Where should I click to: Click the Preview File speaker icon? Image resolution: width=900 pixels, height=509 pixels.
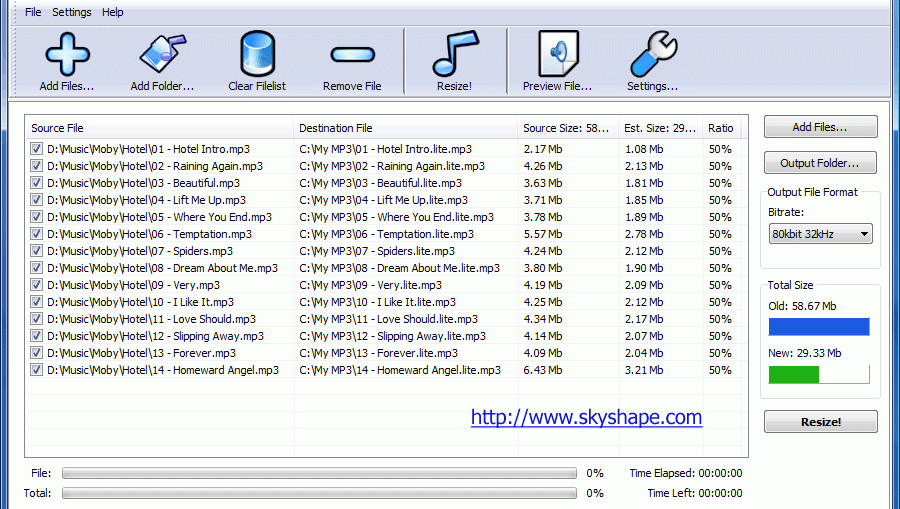558,53
